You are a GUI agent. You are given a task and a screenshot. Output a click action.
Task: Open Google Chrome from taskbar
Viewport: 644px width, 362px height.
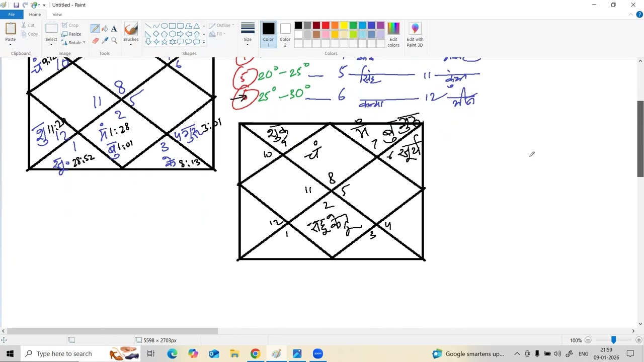[x=255, y=354]
